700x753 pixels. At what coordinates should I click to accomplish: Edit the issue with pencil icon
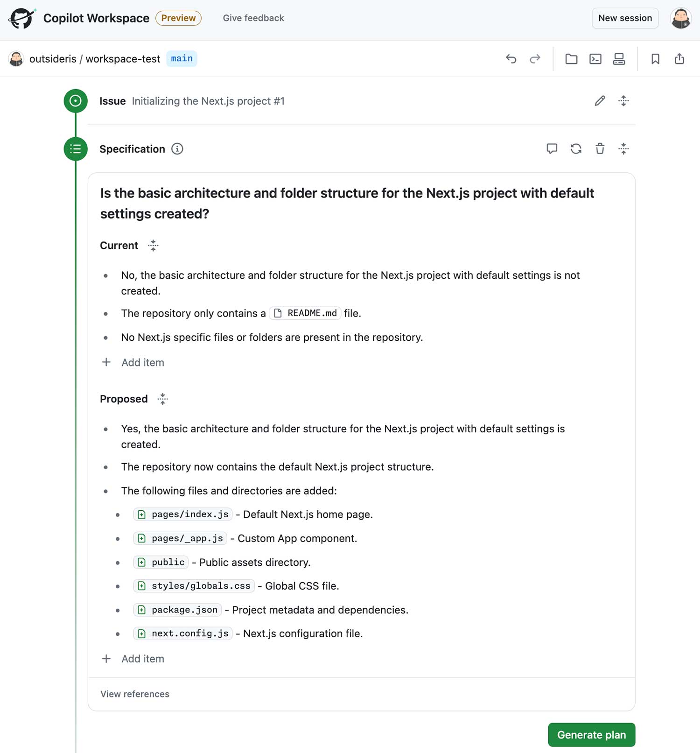[x=600, y=101]
